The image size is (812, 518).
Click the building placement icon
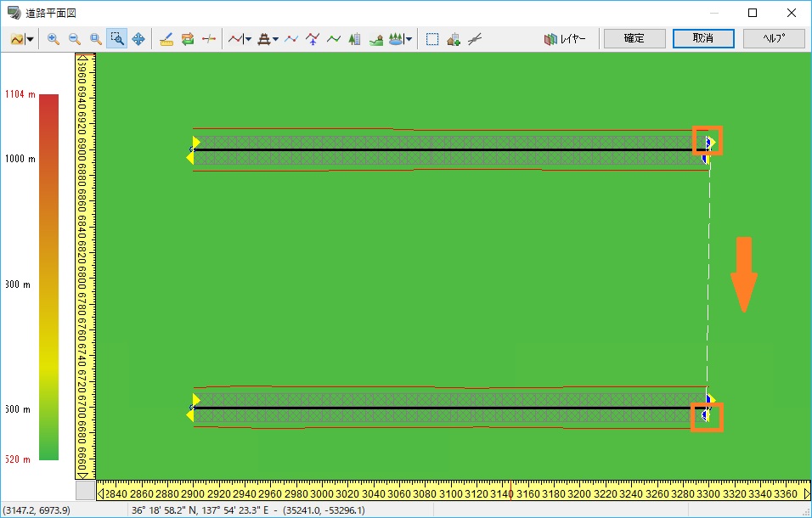pos(355,39)
